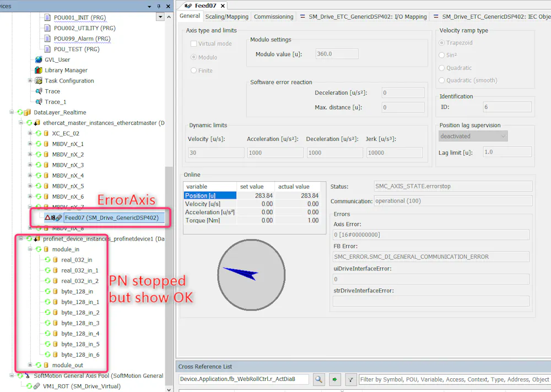The width and height of the screenshot is (551, 392).
Task: Expand XC_EC_02 tree node
Action: (x=30, y=133)
